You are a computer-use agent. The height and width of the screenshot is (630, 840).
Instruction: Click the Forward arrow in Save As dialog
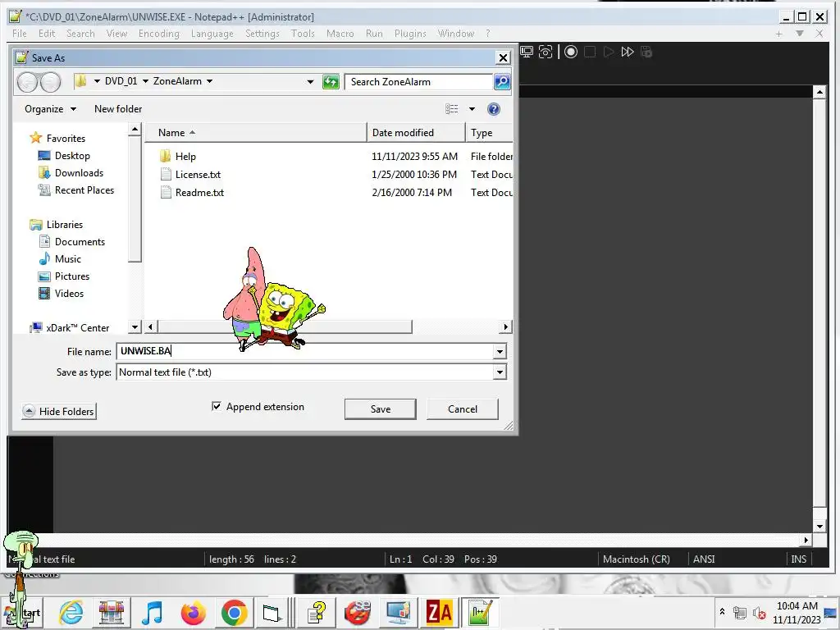(x=50, y=82)
